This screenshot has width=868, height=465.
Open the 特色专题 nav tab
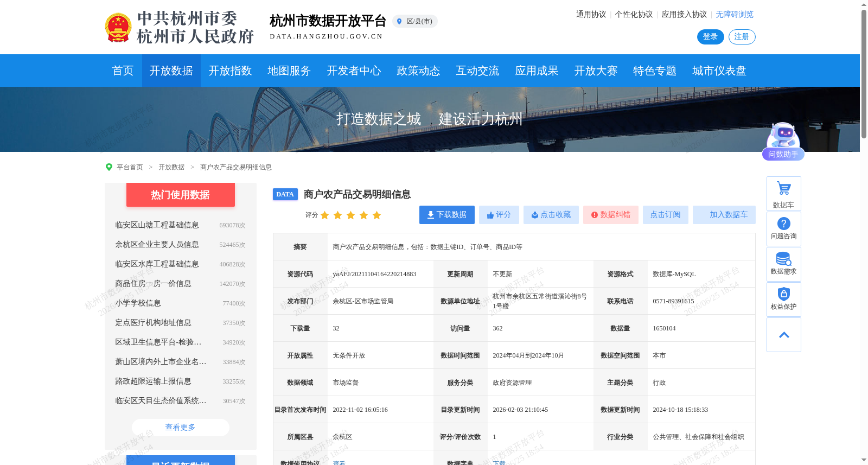[x=655, y=71]
